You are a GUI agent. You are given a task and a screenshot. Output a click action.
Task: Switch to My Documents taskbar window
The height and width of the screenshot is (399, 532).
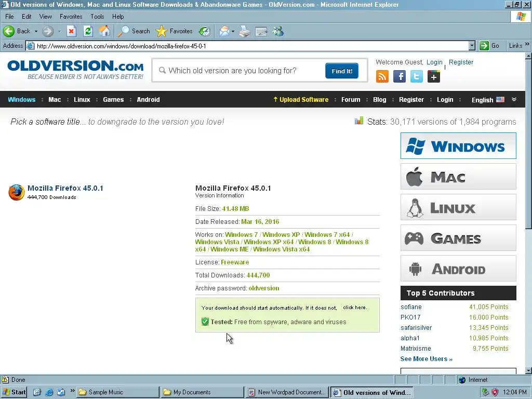[x=203, y=392]
